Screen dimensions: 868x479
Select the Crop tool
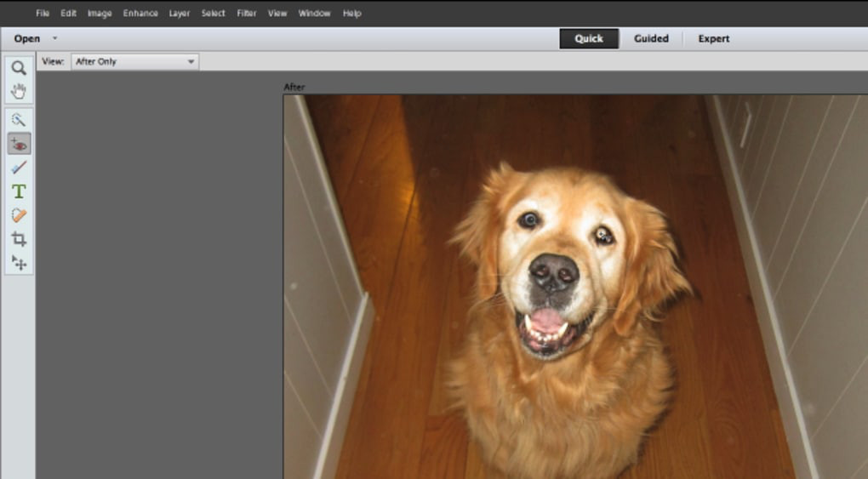tap(19, 239)
